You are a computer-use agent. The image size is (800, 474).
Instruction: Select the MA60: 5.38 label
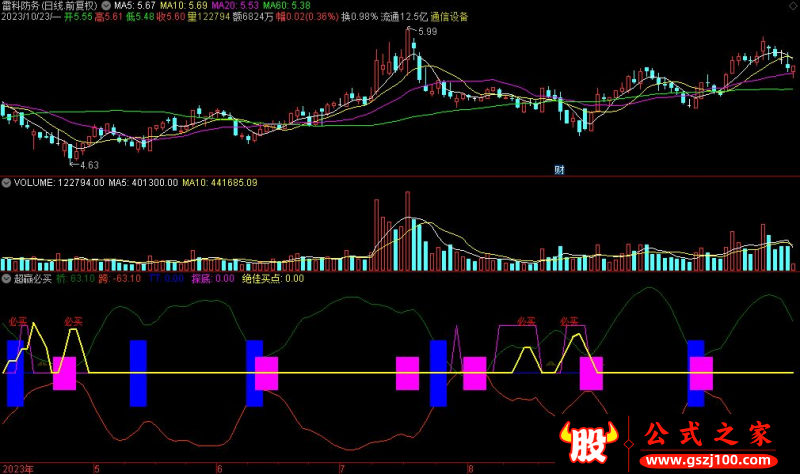point(287,6)
